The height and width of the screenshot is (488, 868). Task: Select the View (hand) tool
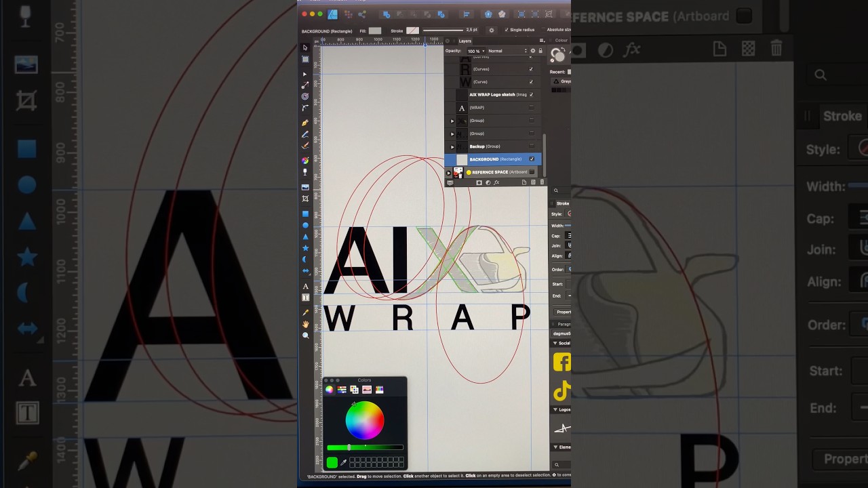click(305, 324)
